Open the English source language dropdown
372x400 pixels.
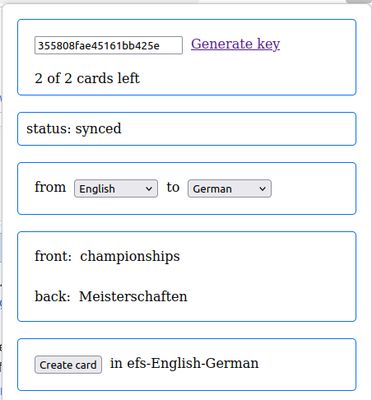pos(116,189)
